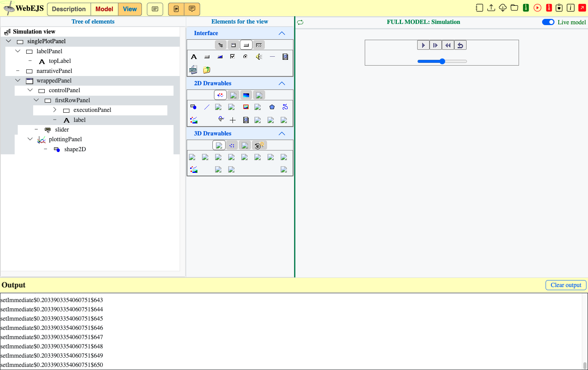Play the simulation in the preview
The height and width of the screenshot is (370, 588).
pyautogui.click(x=423, y=45)
